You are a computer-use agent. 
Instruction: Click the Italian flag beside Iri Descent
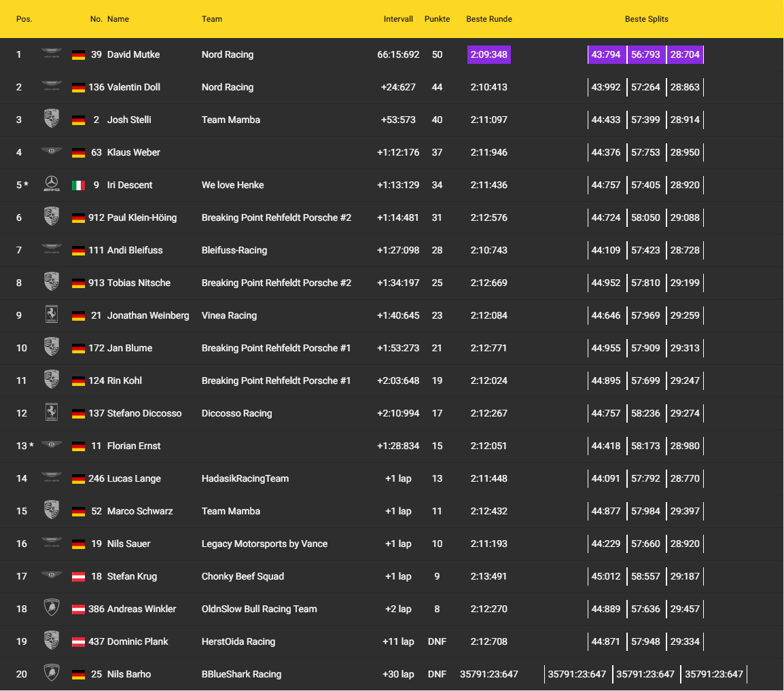click(x=78, y=185)
